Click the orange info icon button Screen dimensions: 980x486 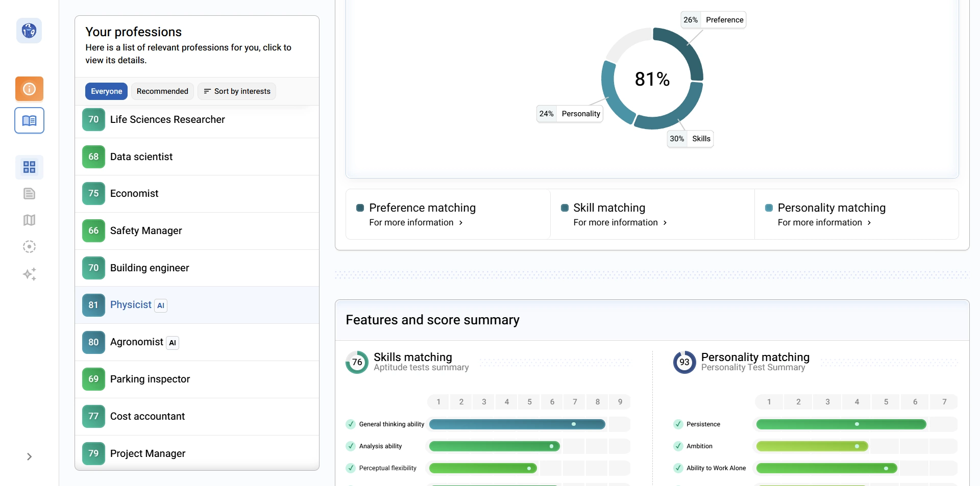tap(29, 89)
